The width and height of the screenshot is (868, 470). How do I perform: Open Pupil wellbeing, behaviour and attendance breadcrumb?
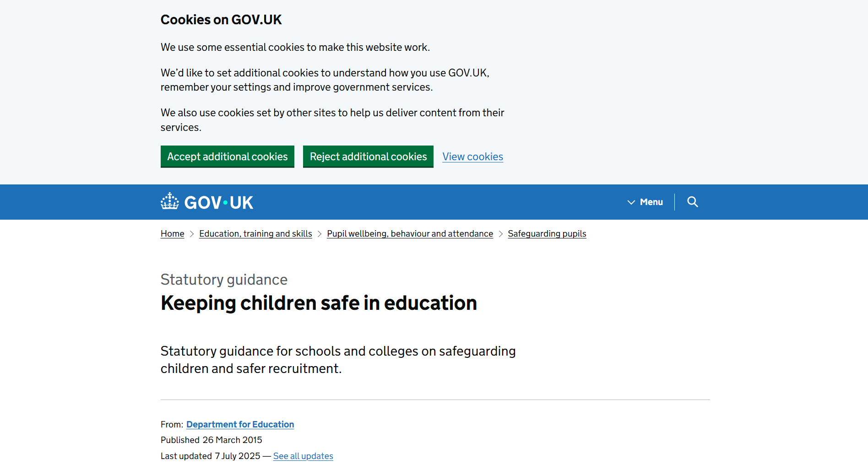coord(410,233)
